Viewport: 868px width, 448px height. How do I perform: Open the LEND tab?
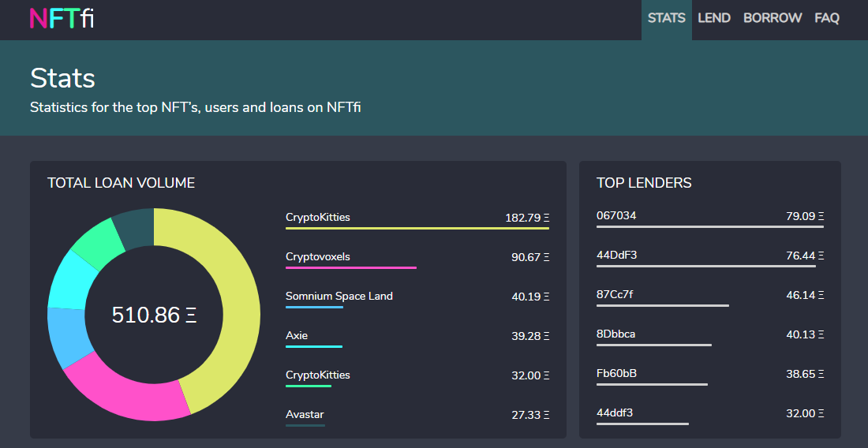coord(714,18)
